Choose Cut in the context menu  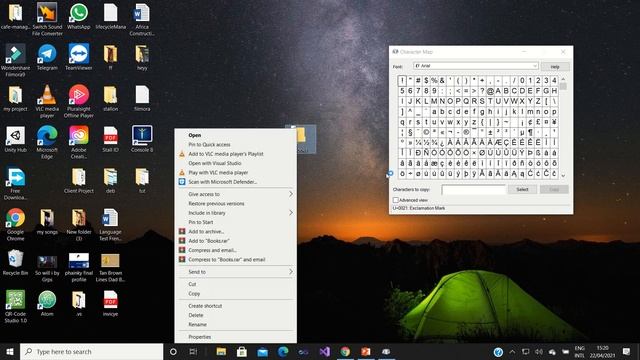click(x=236, y=284)
